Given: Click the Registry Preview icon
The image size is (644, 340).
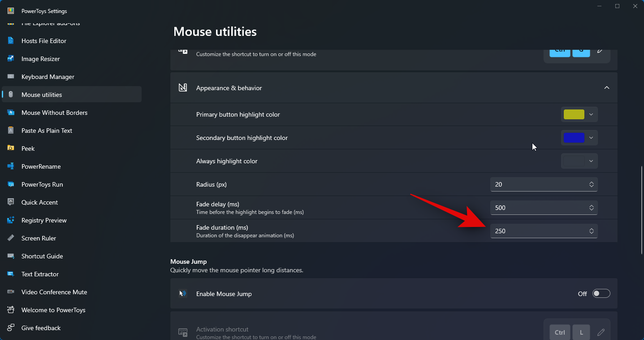Looking at the screenshot, I should point(11,220).
